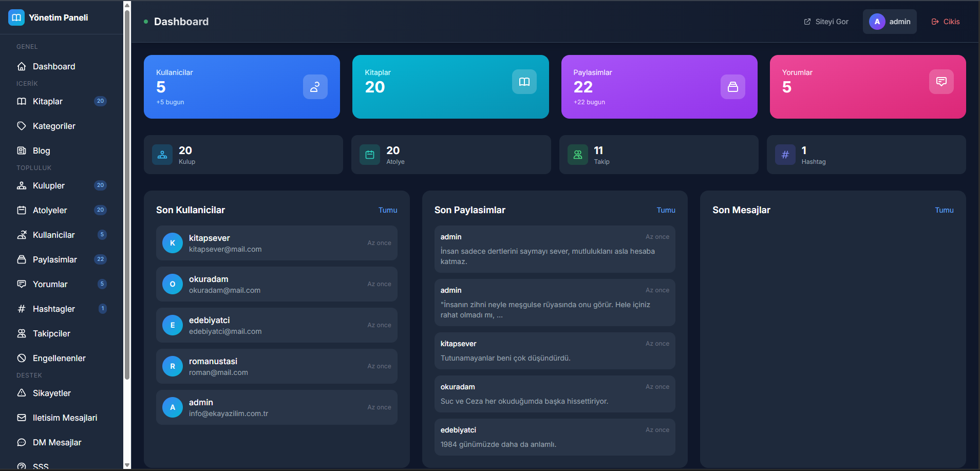Log out with the Cikis button
Screen dimensions: 980x471
[x=946, y=22]
